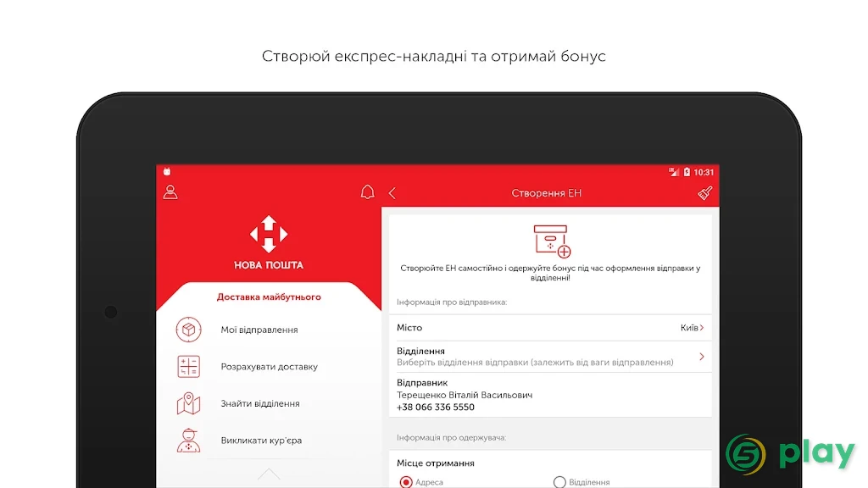Click the sender phone +38 066 336 5550

tap(436, 408)
